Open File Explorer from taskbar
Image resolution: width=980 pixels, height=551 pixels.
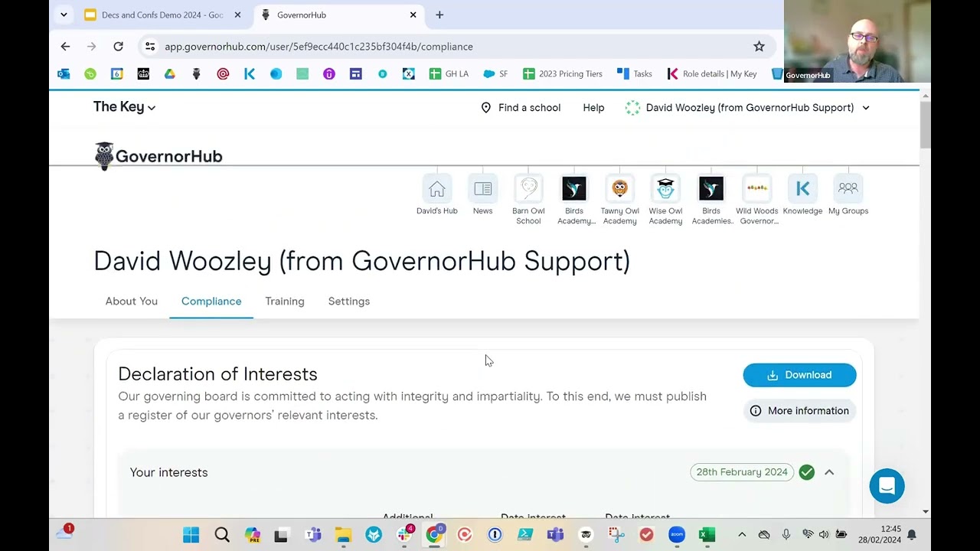pyautogui.click(x=343, y=535)
